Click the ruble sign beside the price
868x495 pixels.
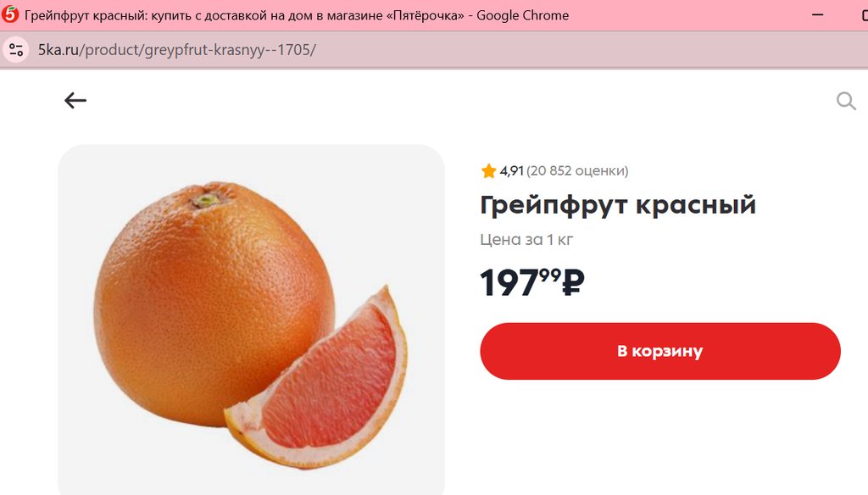coord(574,282)
